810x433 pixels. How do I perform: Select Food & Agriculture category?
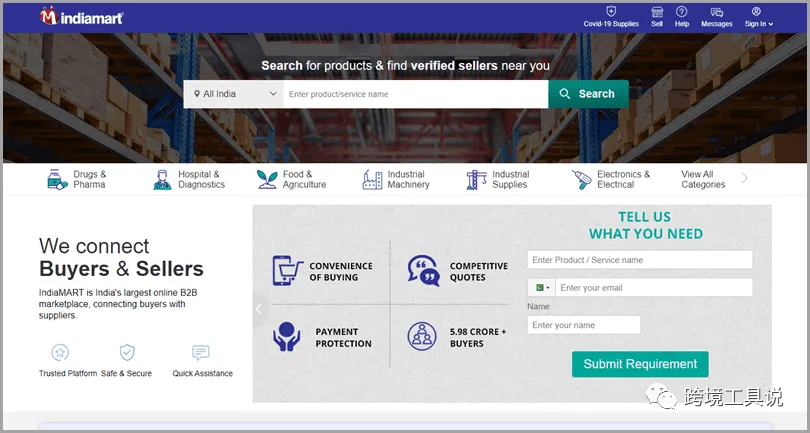pyautogui.click(x=292, y=179)
